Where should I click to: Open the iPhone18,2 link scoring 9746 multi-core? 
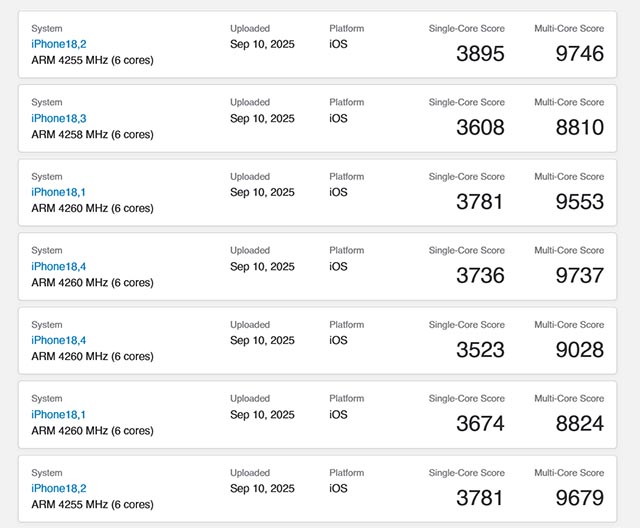tap(59, 44)
